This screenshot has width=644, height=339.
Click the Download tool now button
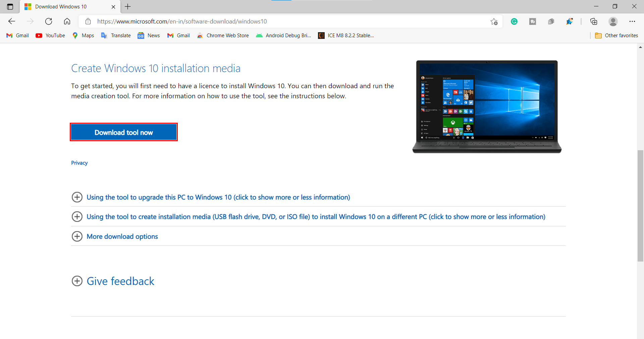click(123, 132)
